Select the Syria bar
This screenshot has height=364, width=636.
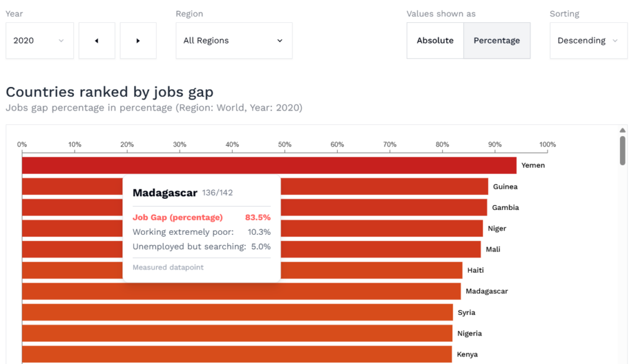[237, 312]
